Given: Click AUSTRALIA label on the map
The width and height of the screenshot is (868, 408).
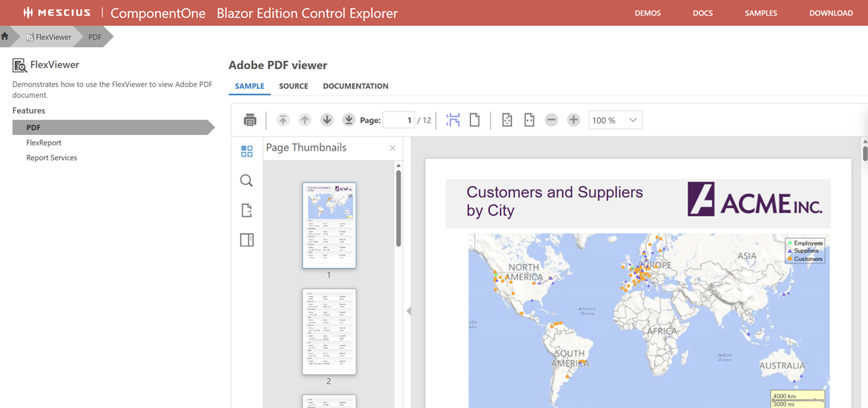Looking at the screenshot, I should click(782, 366).
